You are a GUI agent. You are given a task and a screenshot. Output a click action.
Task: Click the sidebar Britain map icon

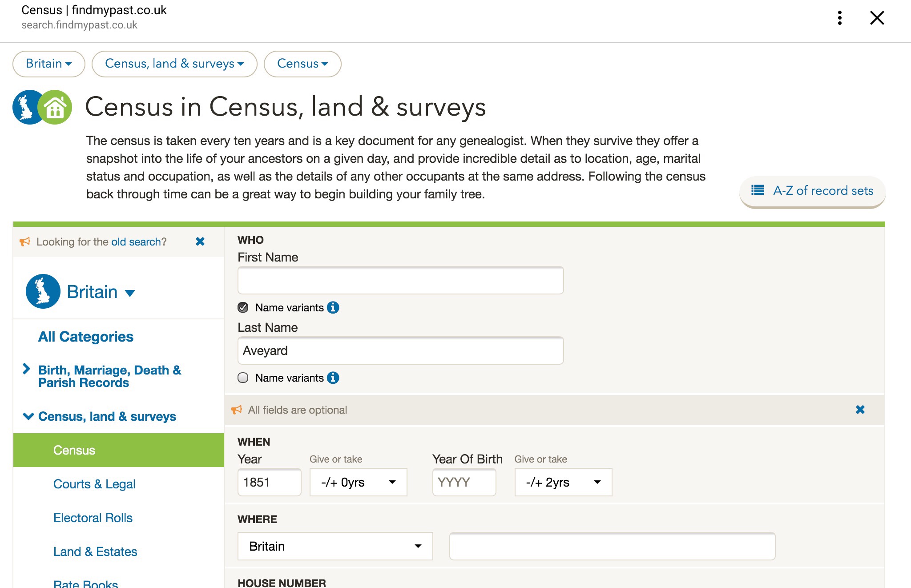click(43, 291)
